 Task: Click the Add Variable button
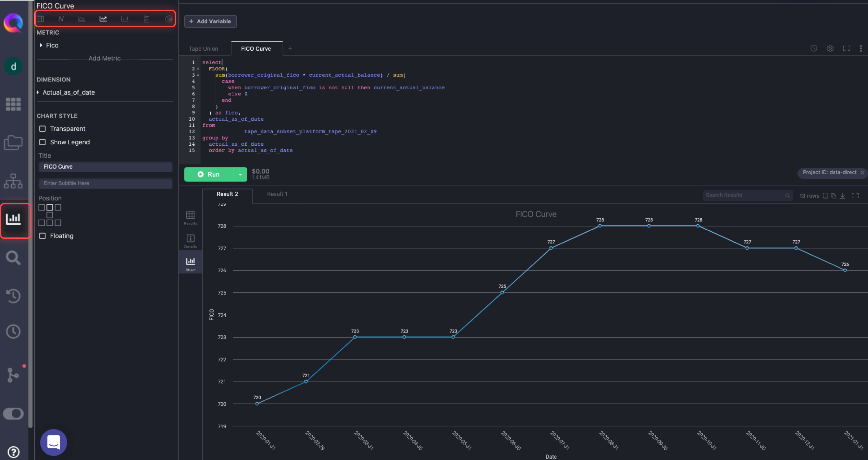(210, 21)
